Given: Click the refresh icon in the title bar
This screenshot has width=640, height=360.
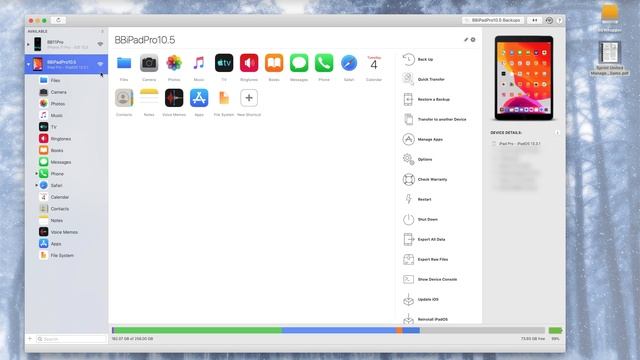Looking at the screenshot, I should (x=58, y=20).
